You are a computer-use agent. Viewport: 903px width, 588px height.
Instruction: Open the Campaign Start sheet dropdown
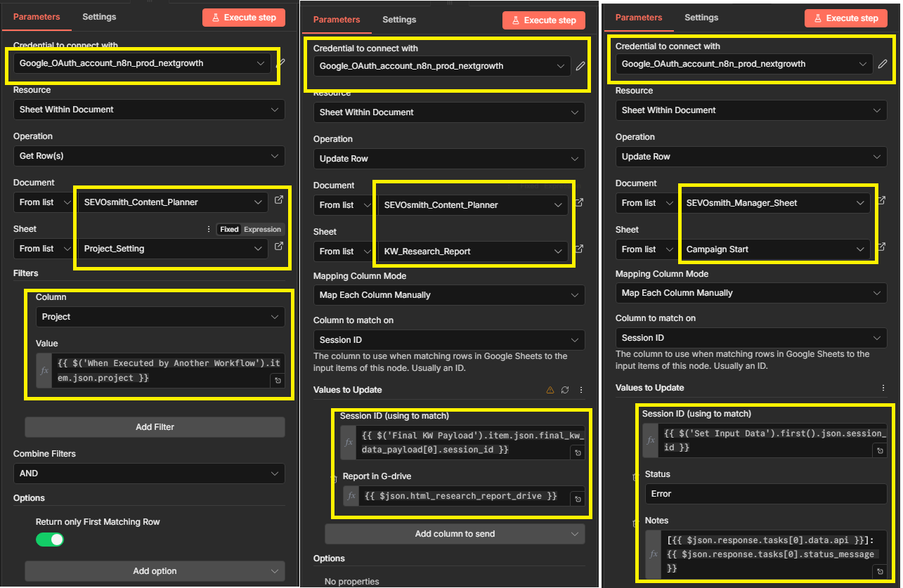pos(774,249)
